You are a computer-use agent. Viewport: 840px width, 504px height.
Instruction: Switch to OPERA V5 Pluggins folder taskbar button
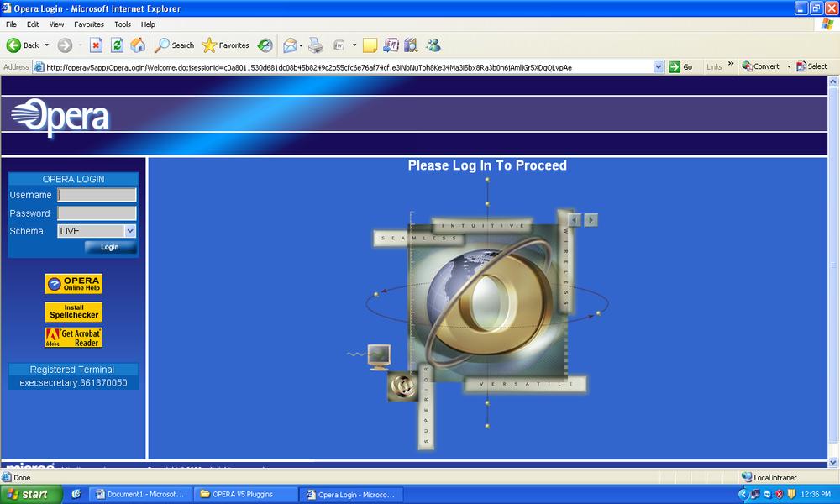tap(245, 495)
